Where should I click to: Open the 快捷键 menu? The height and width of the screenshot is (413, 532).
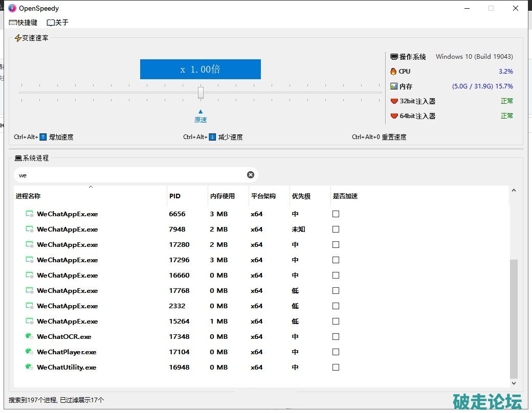point(23,22)
